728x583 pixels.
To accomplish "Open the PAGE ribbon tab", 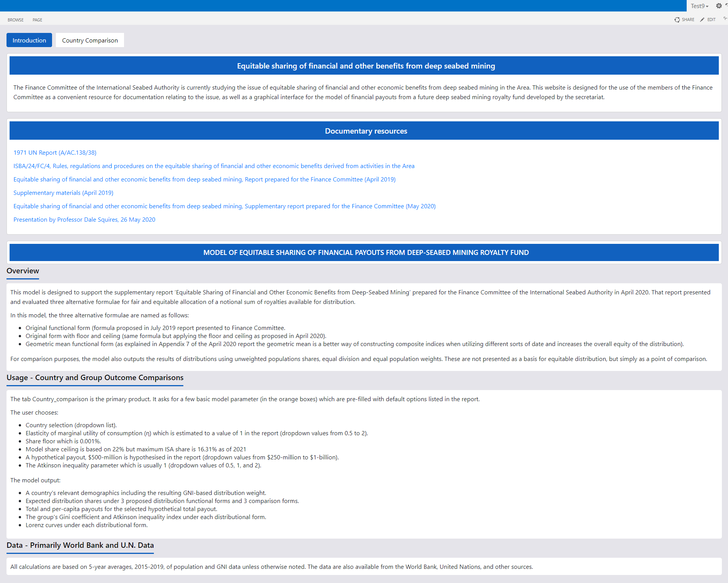I will click(x=38, y=20).
